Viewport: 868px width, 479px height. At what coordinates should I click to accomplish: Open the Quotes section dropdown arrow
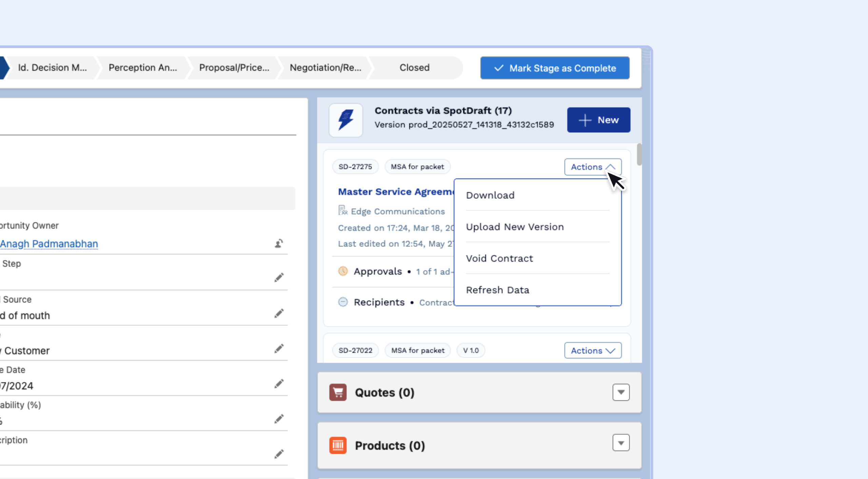(x=620, y=392)
